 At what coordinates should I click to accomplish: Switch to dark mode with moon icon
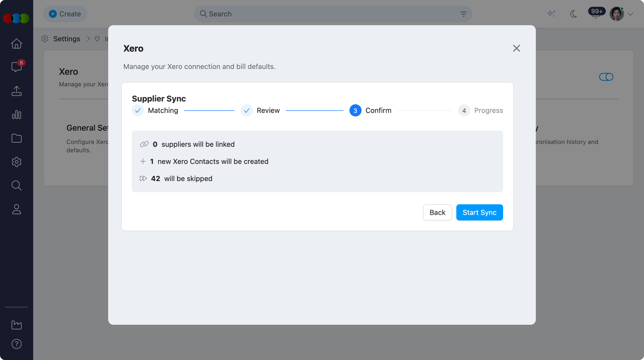pos(574,14)
